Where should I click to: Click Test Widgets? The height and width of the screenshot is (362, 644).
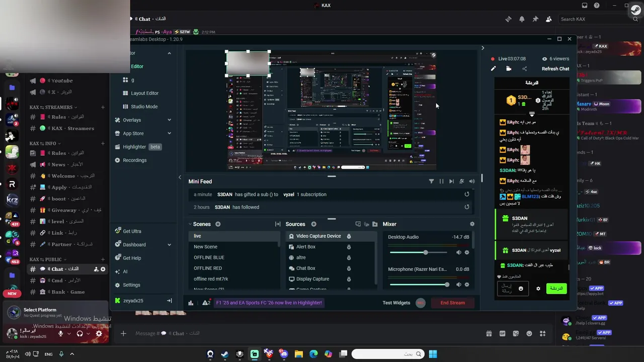click(x=396, y=303)
